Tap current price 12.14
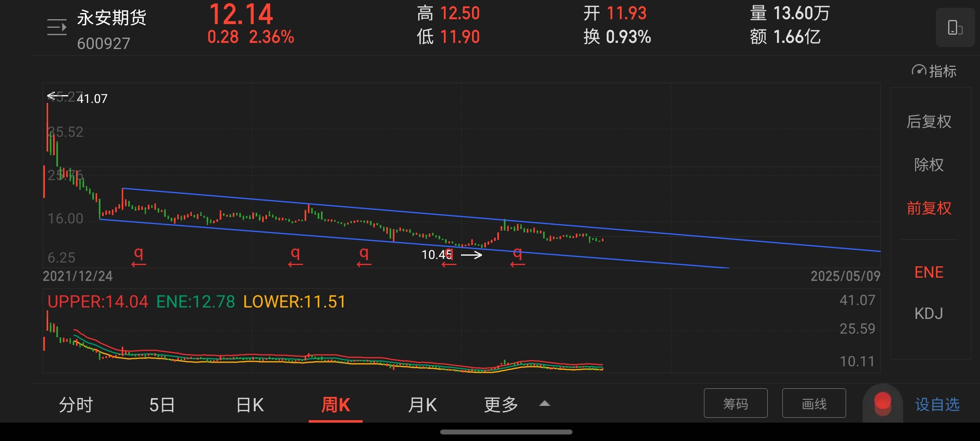The width and height of the screenshot is (980, 441). click(x=241, y=15)
